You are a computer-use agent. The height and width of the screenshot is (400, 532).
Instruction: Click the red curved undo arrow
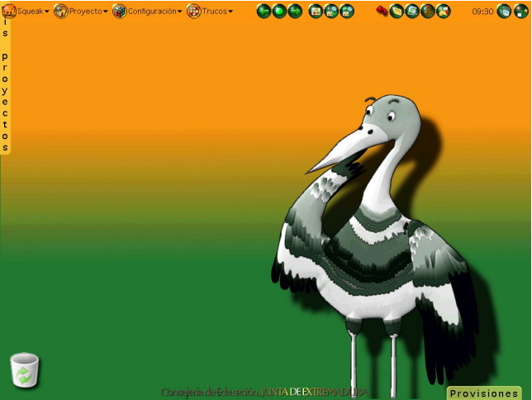(x=382, y=11)
